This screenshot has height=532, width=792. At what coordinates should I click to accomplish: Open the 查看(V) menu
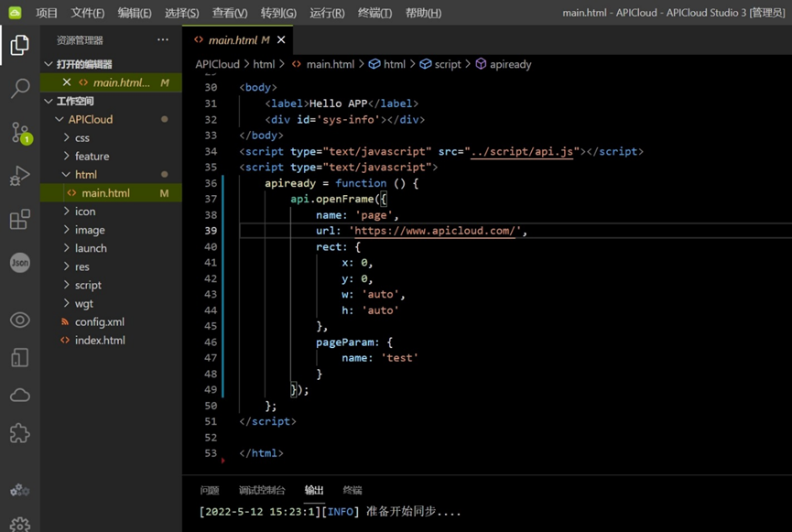click(x=230, y=13)
